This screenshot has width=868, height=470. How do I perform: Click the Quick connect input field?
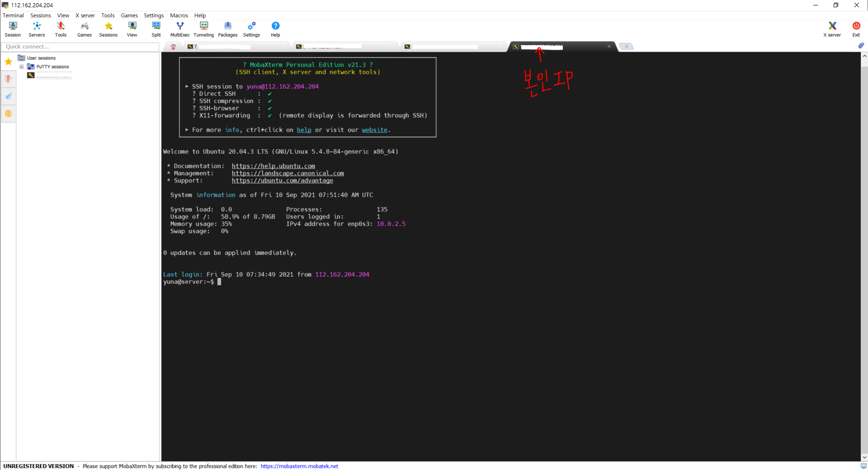[x=80, y=47]
